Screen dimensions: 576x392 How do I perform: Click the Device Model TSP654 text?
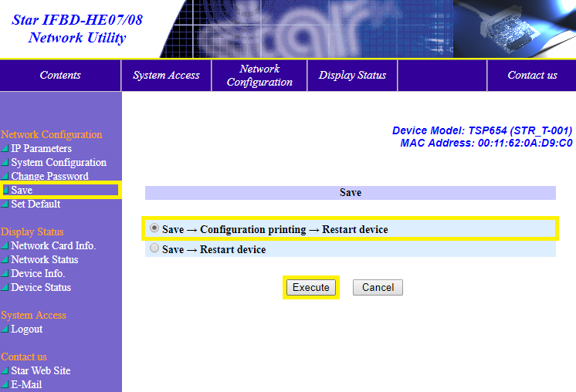(482, 130)
